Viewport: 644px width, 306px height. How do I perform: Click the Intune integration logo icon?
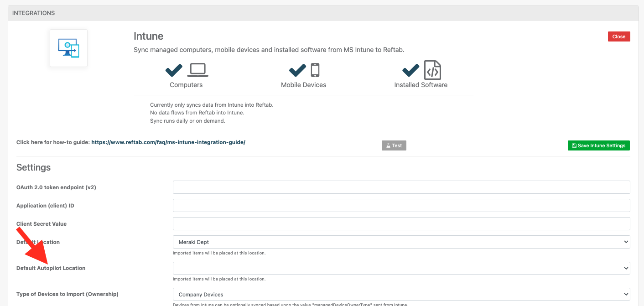click(68, 48)
